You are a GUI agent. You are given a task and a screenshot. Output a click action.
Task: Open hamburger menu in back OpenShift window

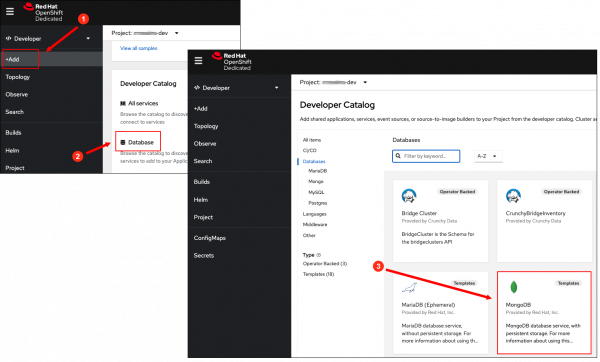tap(10, 11)
